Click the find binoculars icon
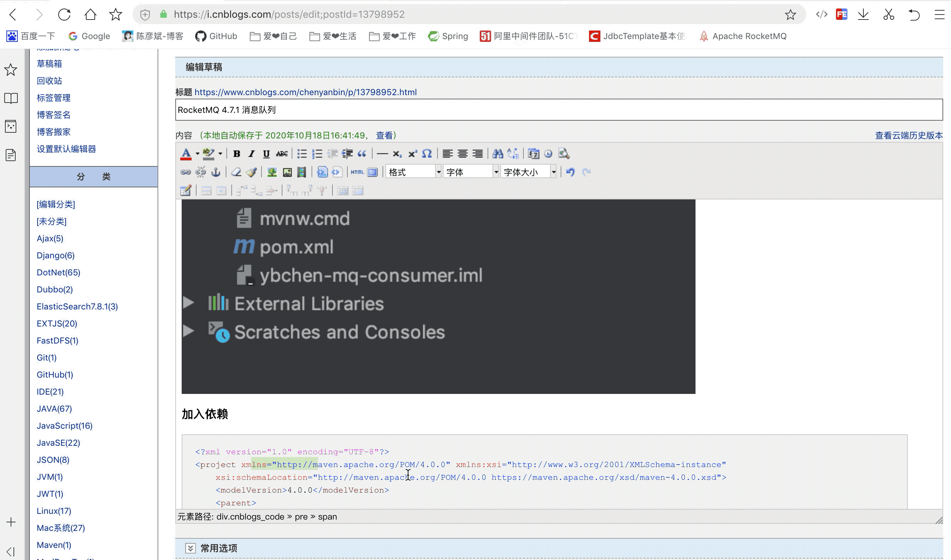 pos(498,154)
